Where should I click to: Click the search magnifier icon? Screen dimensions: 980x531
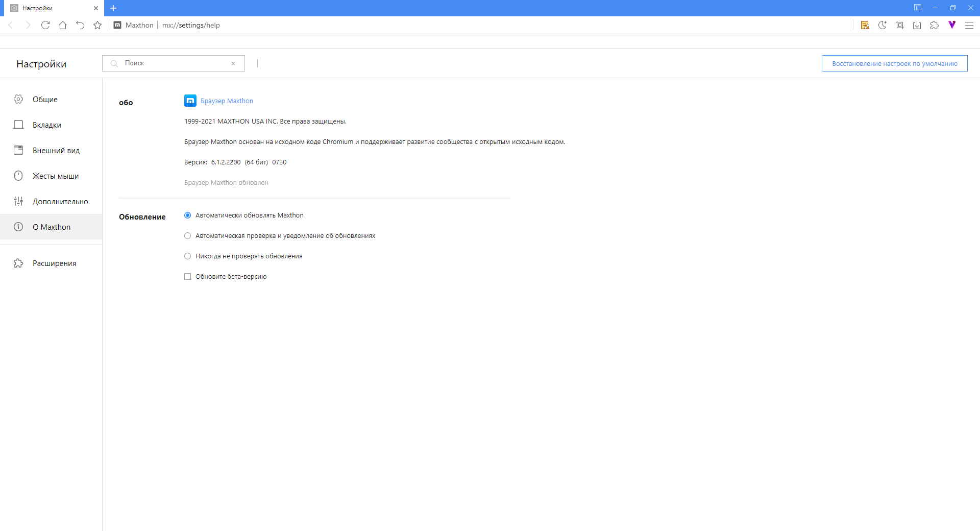114,63
